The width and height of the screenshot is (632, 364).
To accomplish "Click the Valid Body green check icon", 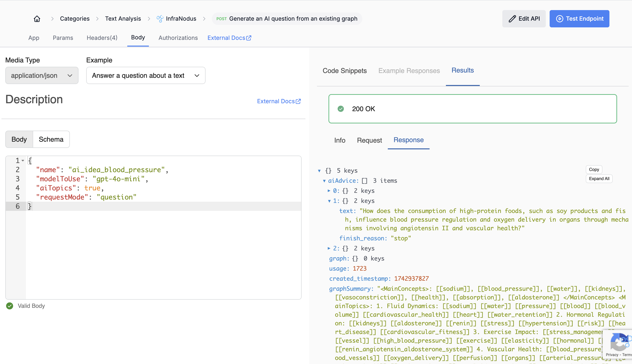I will tap(10, 306).
